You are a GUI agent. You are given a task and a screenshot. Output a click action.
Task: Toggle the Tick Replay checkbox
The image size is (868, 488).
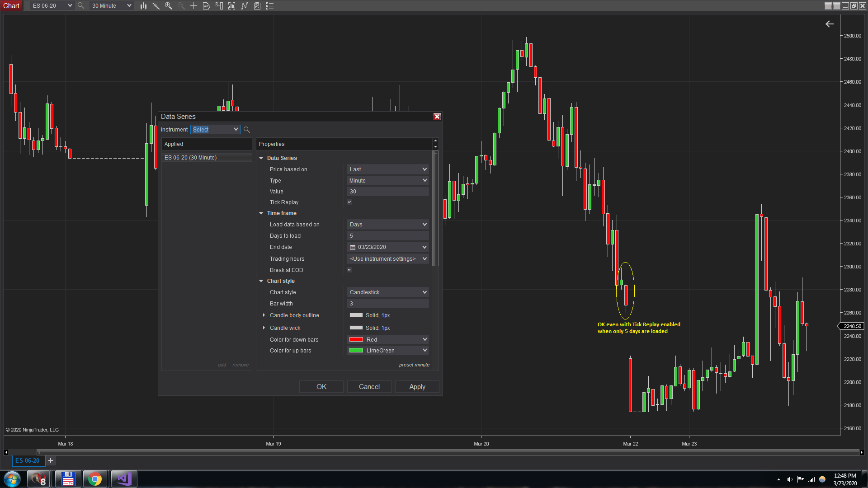point(349,202)
